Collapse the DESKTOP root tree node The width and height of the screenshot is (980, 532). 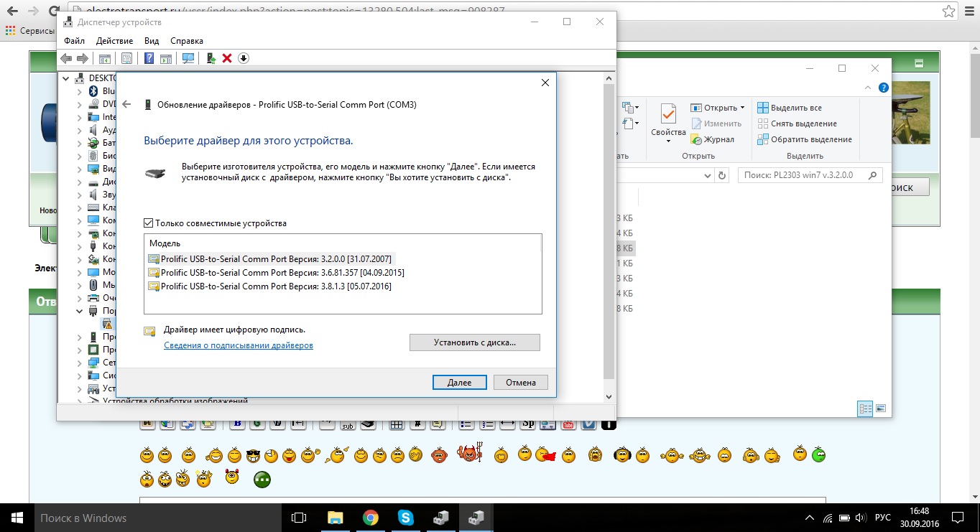pos(67,78)
